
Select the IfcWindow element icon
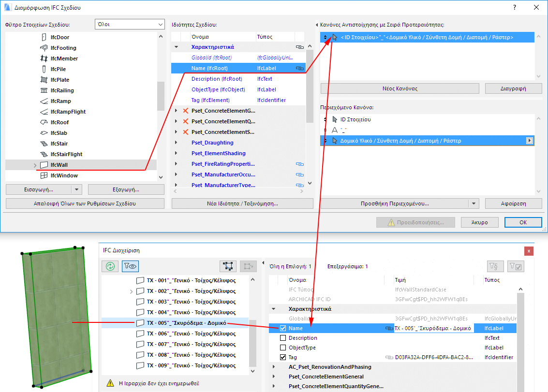[x=44, y=176]
